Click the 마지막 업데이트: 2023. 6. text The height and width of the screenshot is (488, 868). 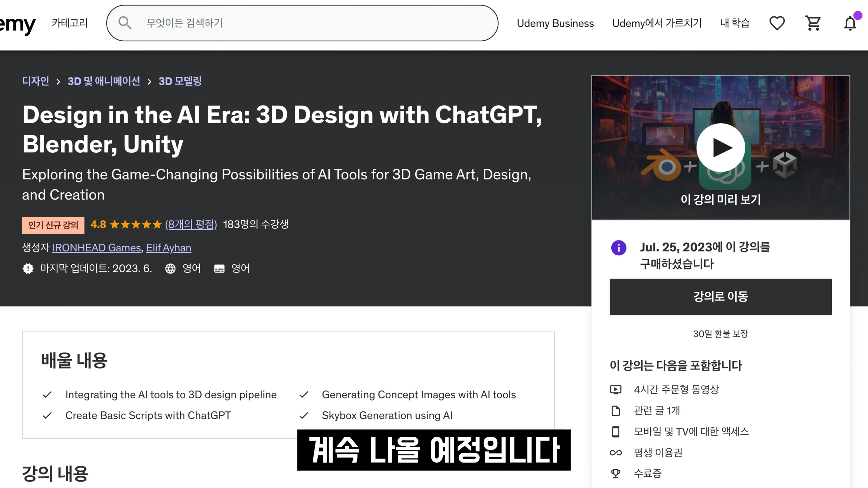tap(96, 269)
